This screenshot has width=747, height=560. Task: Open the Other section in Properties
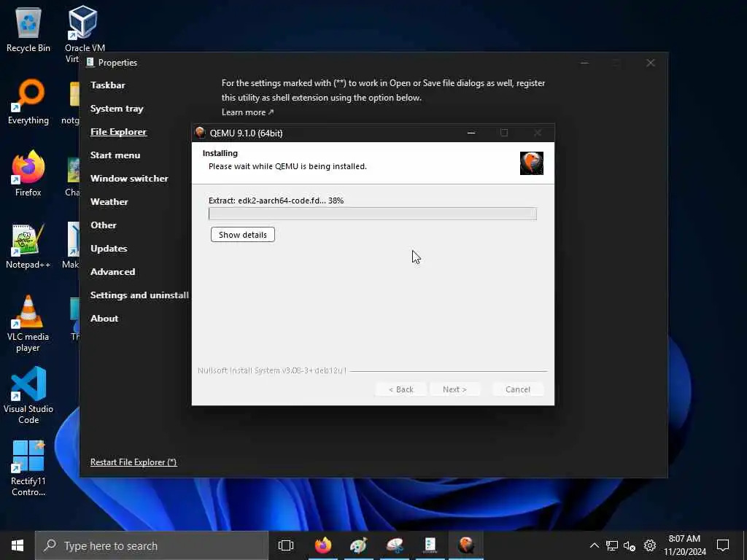pyautogui.click(x=104, y=225)
